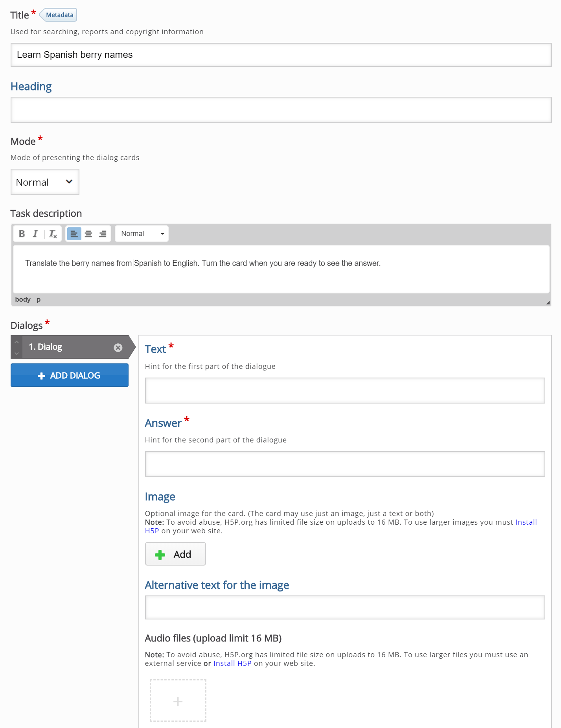Viewport: 561px width, 728px height.
Task: Follow the Install H5P link under Audio files
Action: point(232,663)
